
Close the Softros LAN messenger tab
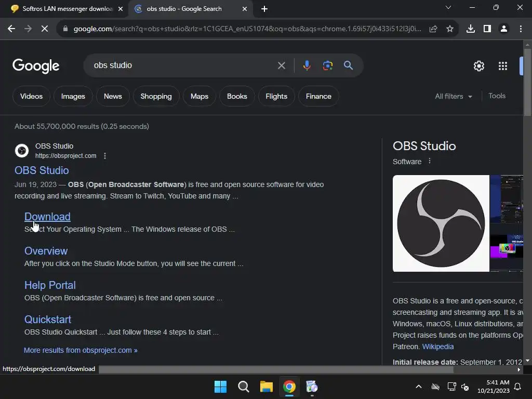pos(121,9)
